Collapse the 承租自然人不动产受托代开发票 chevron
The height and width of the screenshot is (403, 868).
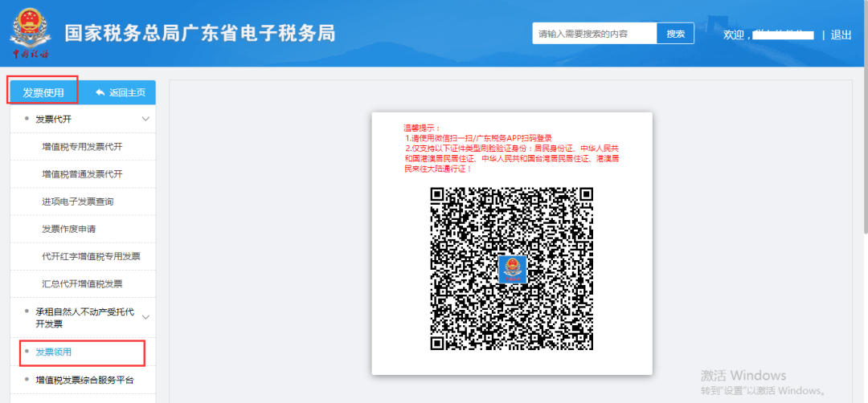click(x=146, y=317)
